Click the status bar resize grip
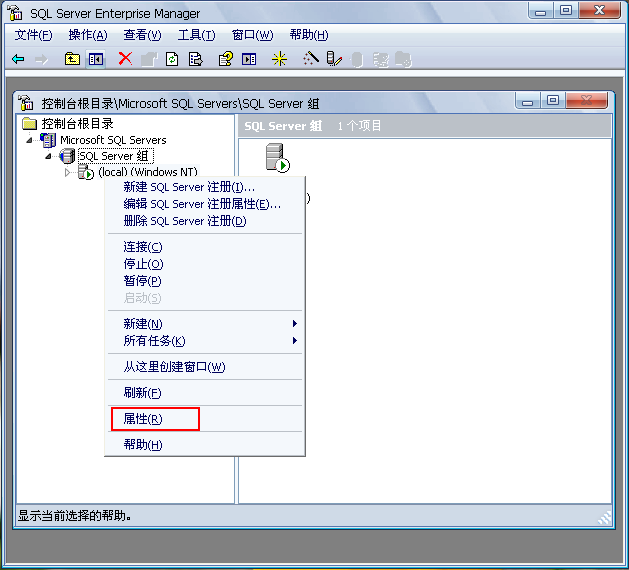The image size is (629, 570). coord(605,517)
